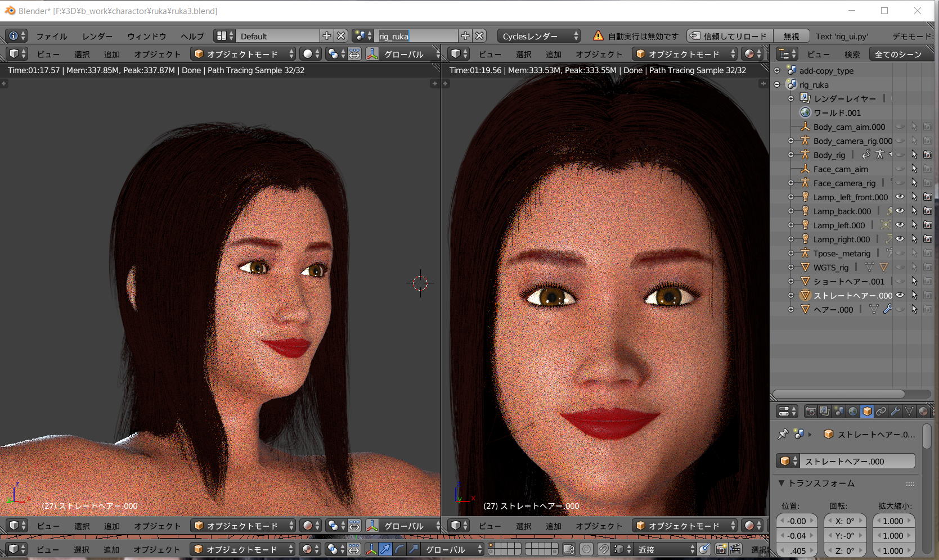Click the rig_ruka scene name field
The width and height of the screenshot is (939, 560).
(x=417, y=36)
